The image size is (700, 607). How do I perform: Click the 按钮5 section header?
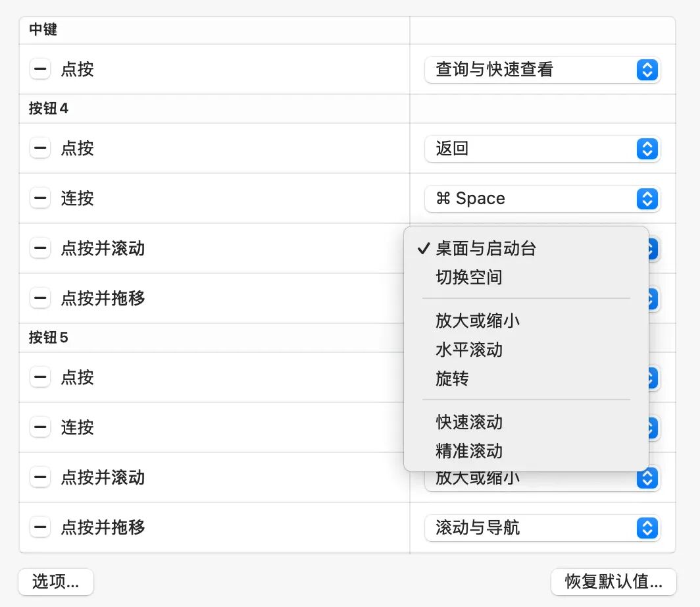(48, 337)
